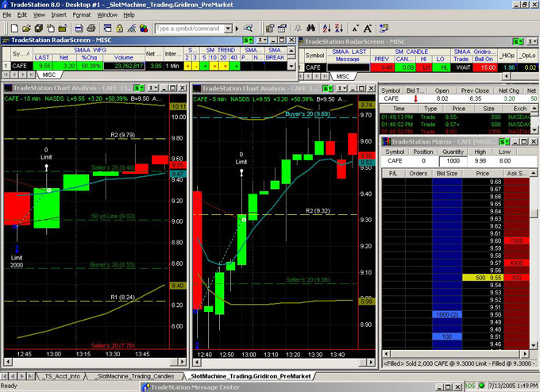Click the %Chg column header in left RadarScreen

(89, 57)
